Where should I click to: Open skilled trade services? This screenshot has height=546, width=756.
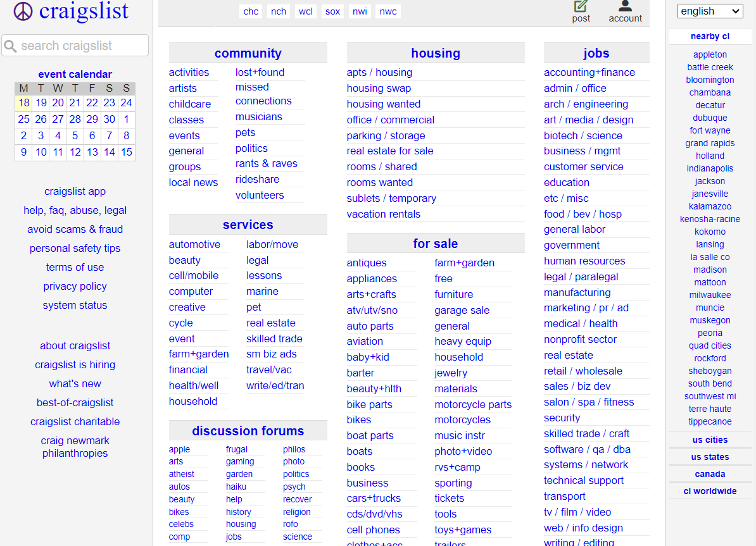[274, 338]
